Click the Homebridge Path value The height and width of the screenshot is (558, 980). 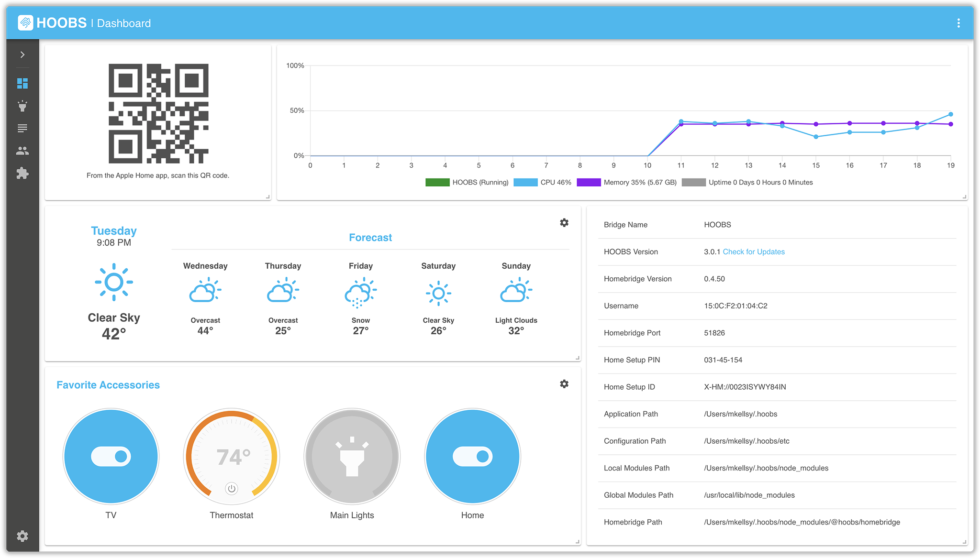tap(802, 522)
